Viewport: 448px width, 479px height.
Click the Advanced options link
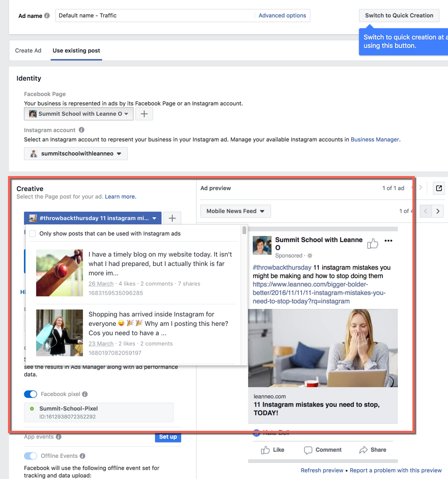[282, 15]
